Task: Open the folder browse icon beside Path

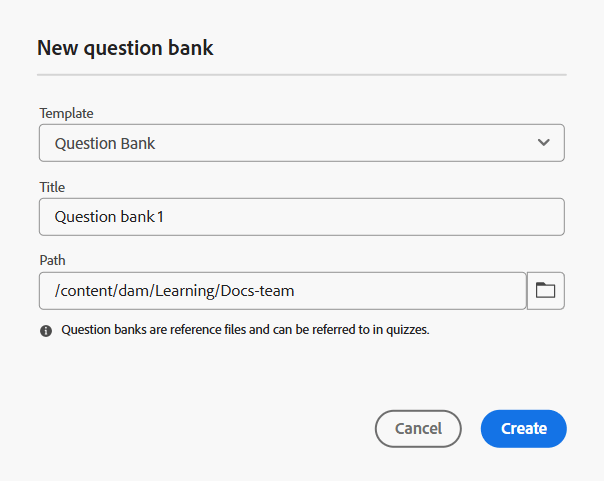Action: pyautogui.click(x=545, y=291)
